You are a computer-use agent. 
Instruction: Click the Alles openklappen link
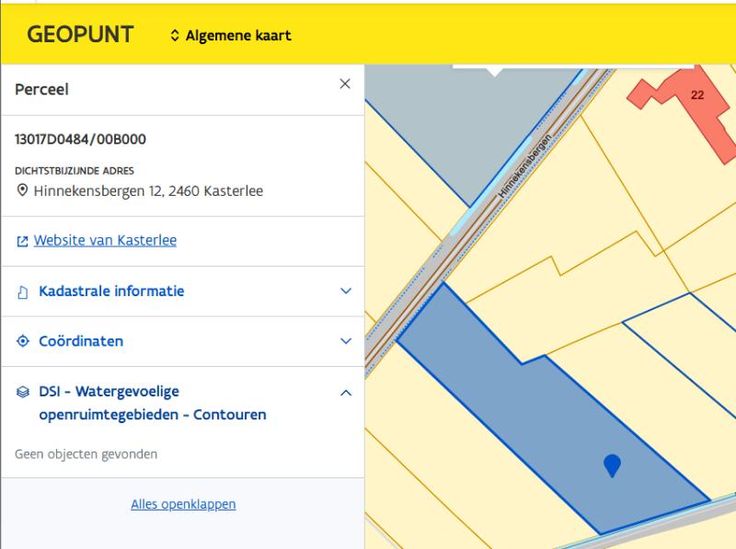pos(183,504)
